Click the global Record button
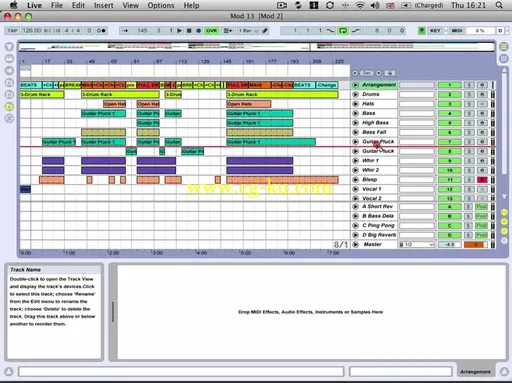Viewport: 512px width, 383px height. [x=199, y=31]
